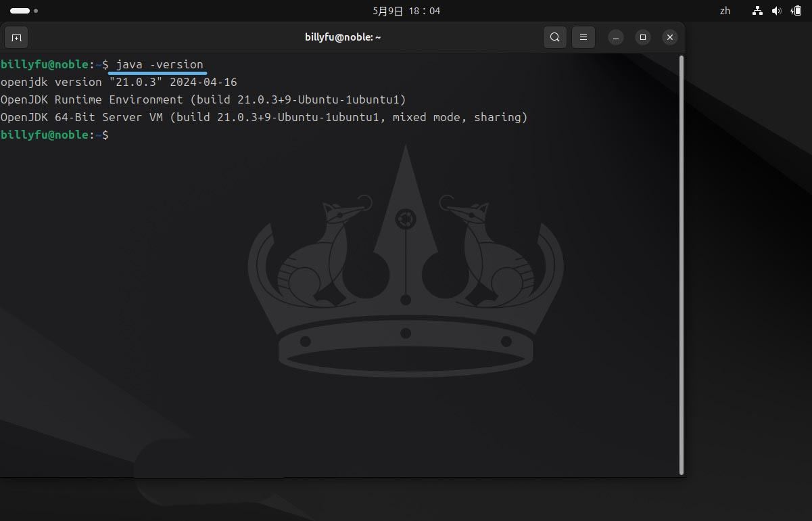Click the network icon in top bar
This screenshot has height=521, width=812.
pyautogui.click(x=757, y=11)
